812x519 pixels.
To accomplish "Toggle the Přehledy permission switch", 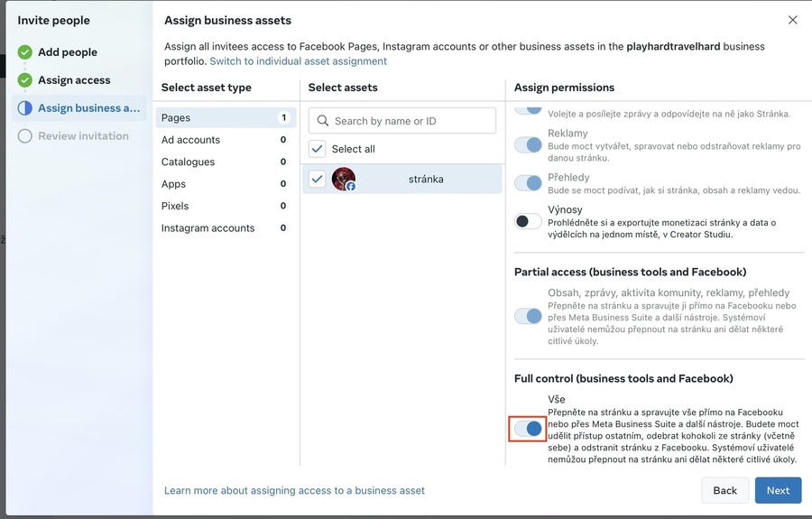I will 528,183.
